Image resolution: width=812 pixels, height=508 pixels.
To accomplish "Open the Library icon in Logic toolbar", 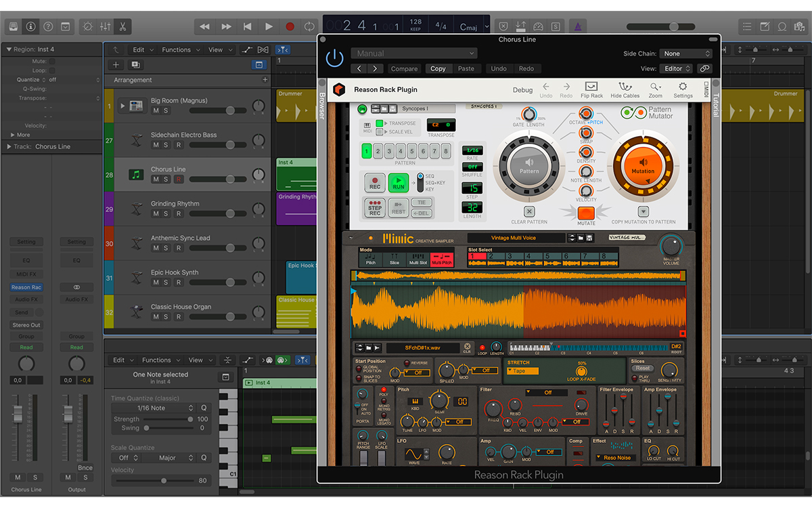I will pos(13,27).
